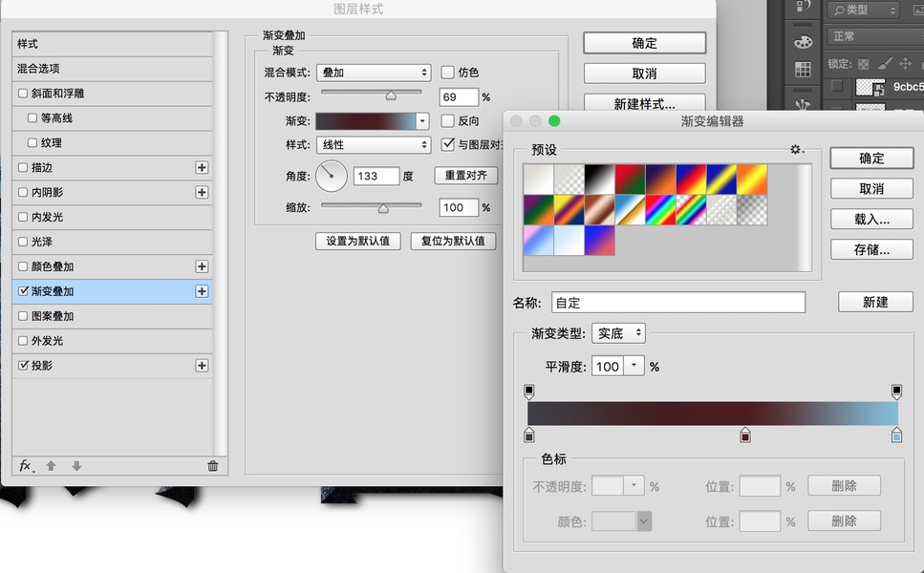Lock layer position with move-arrows icon
The image size is (924, 573).
coord(905,64)
